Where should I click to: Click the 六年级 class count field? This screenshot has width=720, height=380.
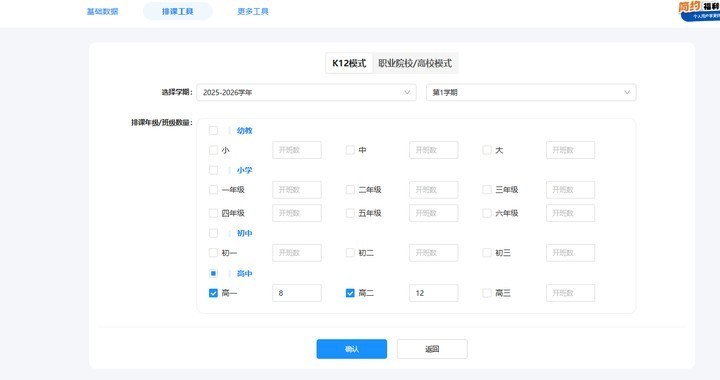click(x=570, y=213)
